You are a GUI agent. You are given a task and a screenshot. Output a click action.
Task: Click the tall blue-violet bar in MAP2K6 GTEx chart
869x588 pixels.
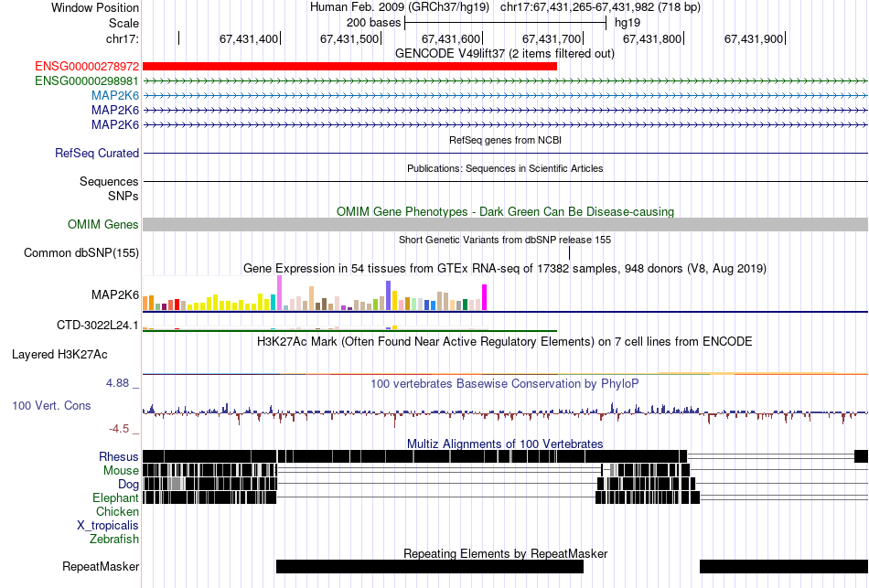[x=389, y=295]
